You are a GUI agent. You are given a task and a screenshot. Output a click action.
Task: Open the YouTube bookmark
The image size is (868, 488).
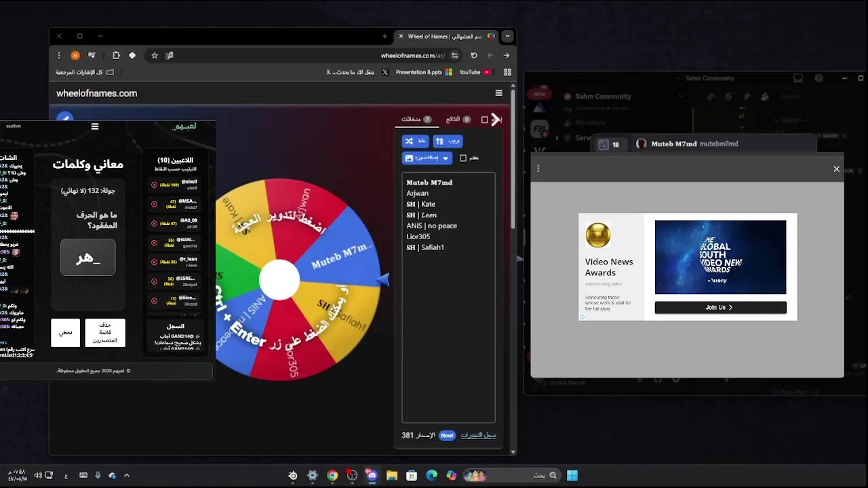click(x=475, y=72)
